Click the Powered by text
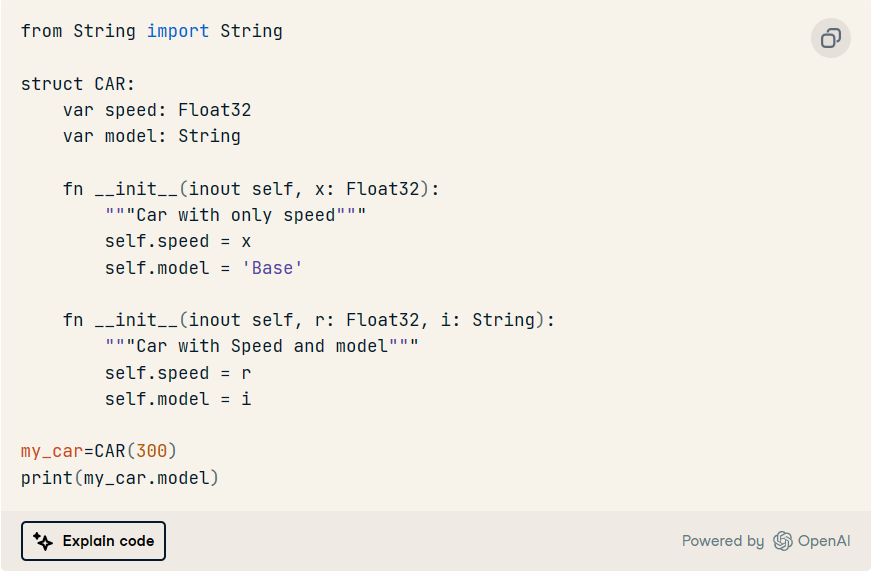Image resolution: width=871 pixels, height=573 pixels. click(x=723, y=541)
